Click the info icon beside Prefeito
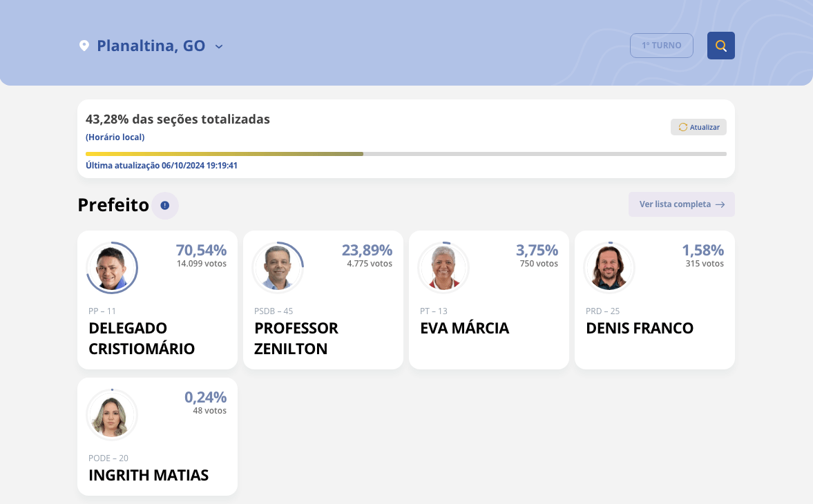Screen dimensions: 813x504 coord(164,205)
